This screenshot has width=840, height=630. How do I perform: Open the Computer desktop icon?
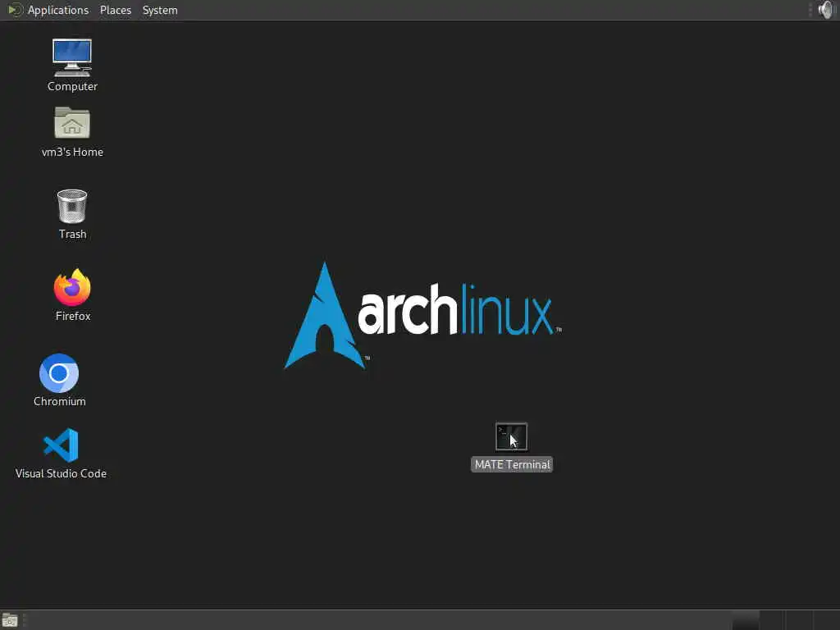point(72,64)
